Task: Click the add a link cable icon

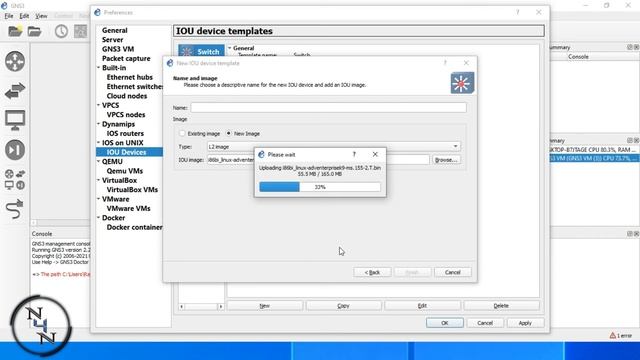Action: (x=15, y=209)
